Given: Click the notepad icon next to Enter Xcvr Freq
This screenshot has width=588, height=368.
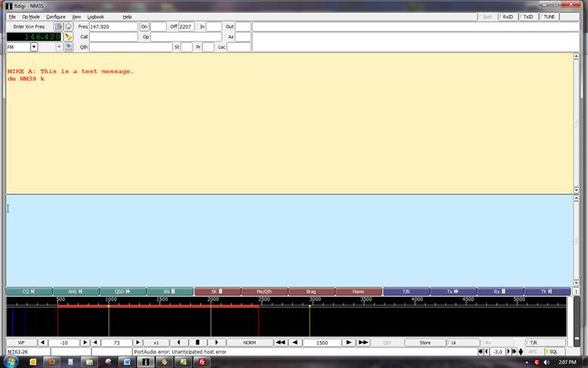Looking at the screenshot, I should (x=58, y=26).
